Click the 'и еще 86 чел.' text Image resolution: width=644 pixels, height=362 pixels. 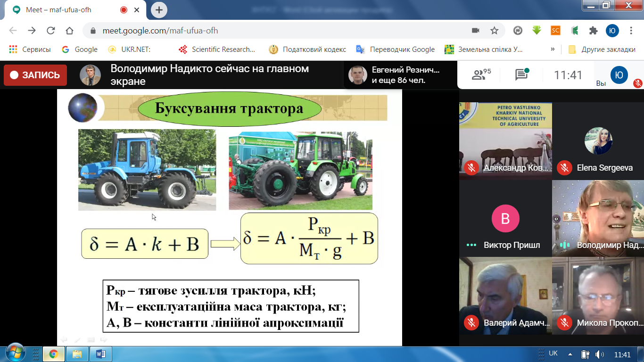point(399,81)
